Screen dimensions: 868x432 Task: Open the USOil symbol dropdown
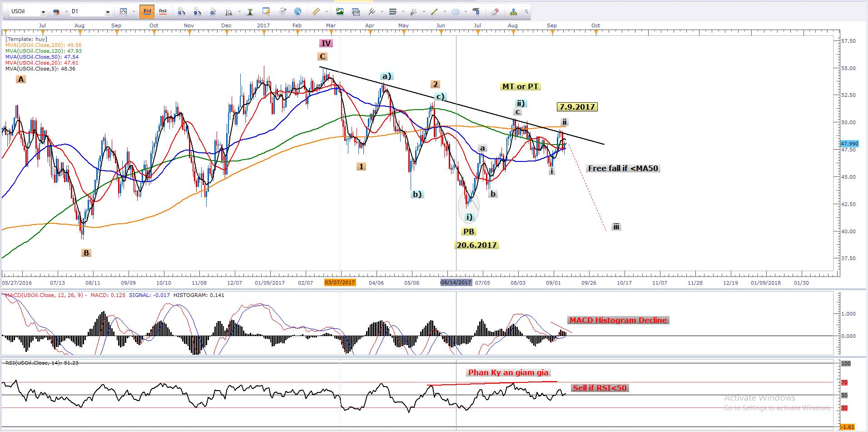click(43, 12)
